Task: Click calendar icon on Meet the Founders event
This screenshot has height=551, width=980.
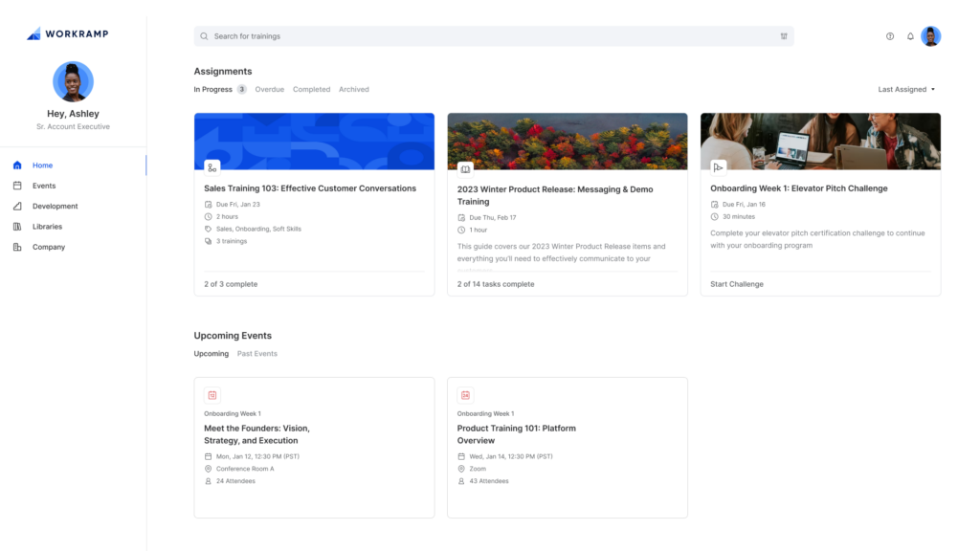Action: click(x=212, y=395)
